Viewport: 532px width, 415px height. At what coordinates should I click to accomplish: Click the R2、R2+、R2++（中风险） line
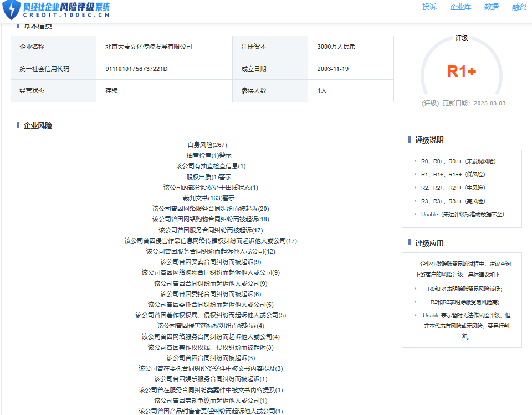(453, 188)
